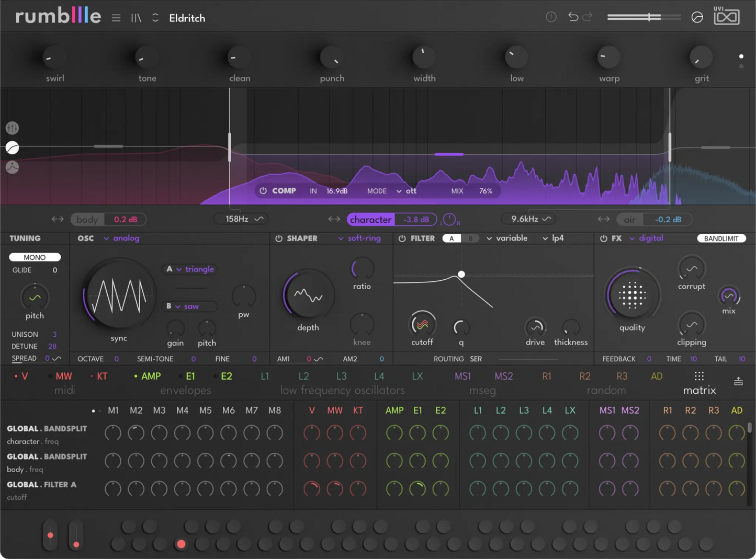
Task: Select the MS1 modulation tab
Action: (462, 376)
